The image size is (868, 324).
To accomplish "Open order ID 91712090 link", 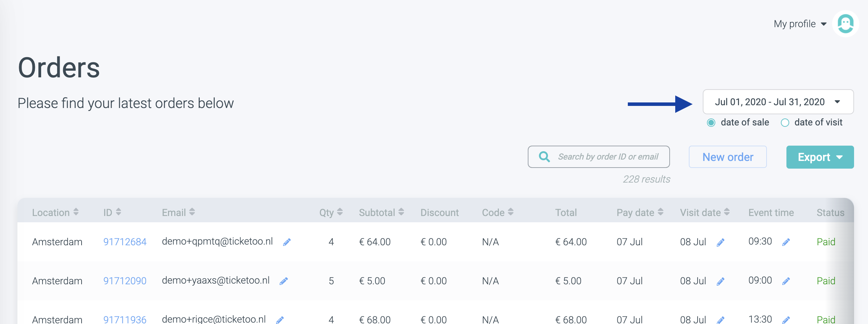I will point(125,281).
